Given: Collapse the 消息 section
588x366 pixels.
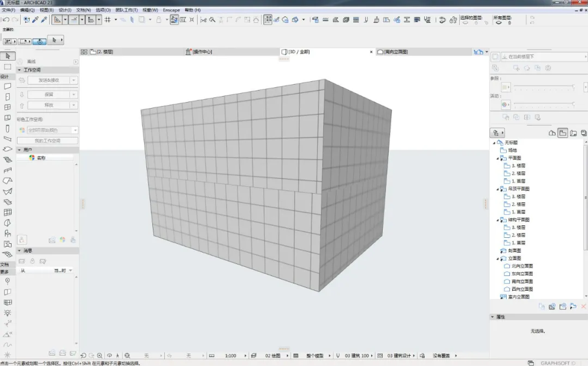Looking at the screenshot, I should pyautogui.click(x=20, y=250).
